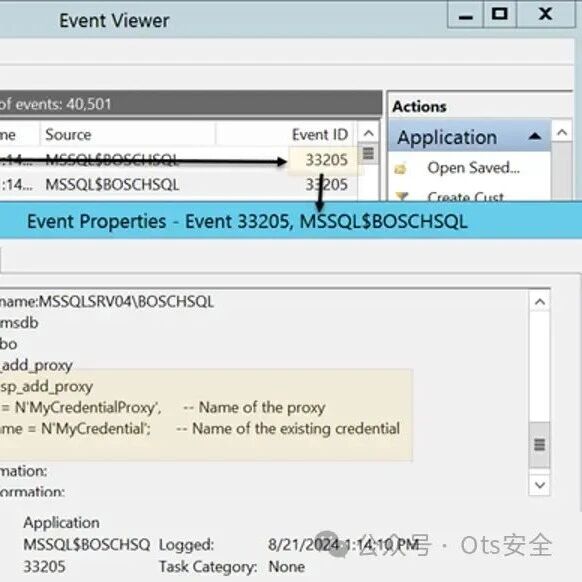Viewport: 582px width, 582px height.
Task: Click the event ID 33205 property value
Action: [44, 567]
